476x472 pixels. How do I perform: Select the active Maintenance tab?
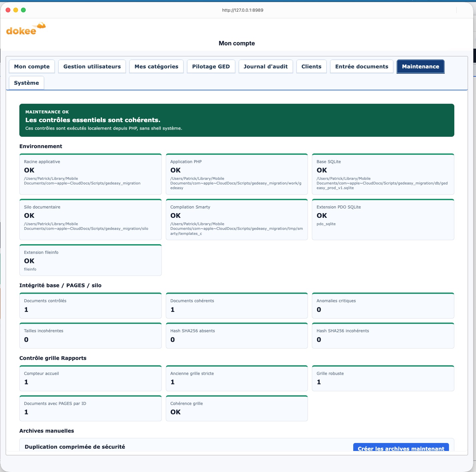420,66
